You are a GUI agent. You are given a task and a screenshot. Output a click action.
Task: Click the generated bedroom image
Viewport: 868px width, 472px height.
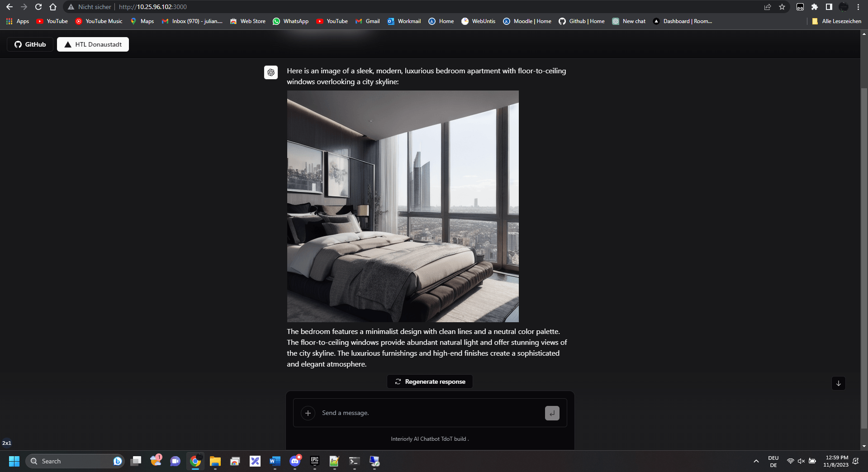(403, 206)
